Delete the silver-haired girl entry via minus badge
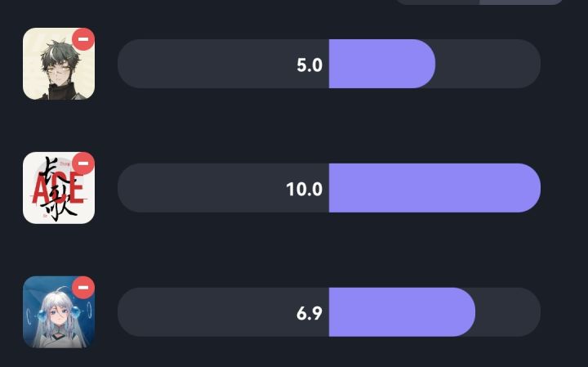This screenshot has height=367, width=588. click(83, 288)
